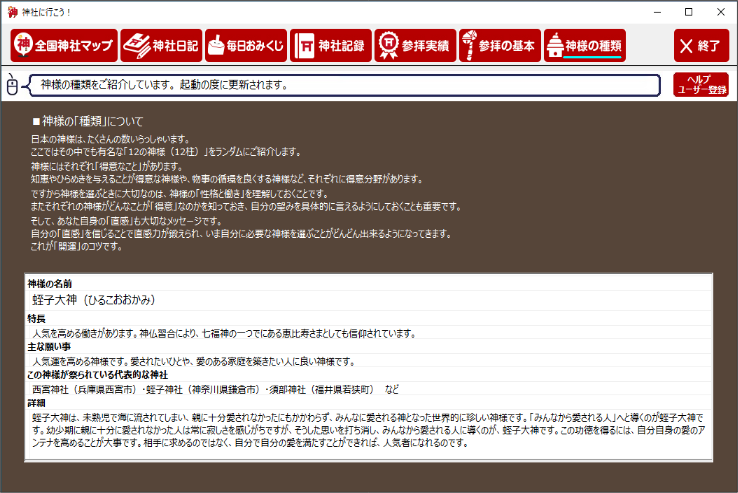Click the 終了 exit button
738x493 pixels.
(700, 46)
